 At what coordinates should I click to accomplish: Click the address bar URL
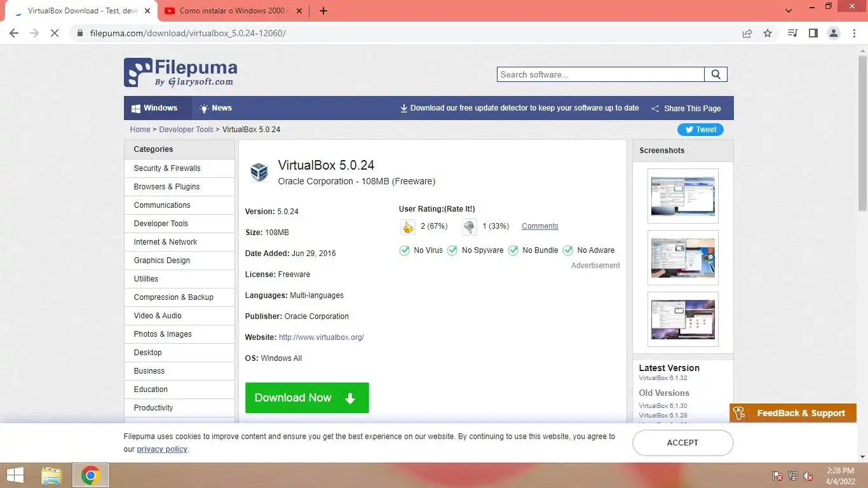[x=188, y=33]
